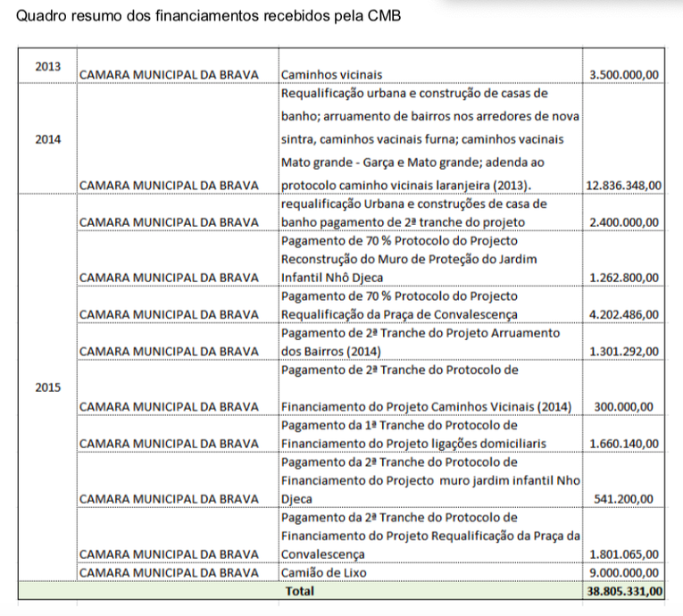Click 'CAMARA MUNICIPAL DA BRAVA' in the 12.836.348,00 row

[169, 186]
